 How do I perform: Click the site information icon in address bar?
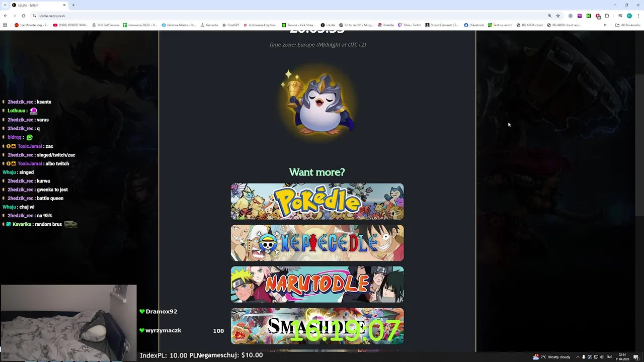pyautogui.click(x=34, y=16)
